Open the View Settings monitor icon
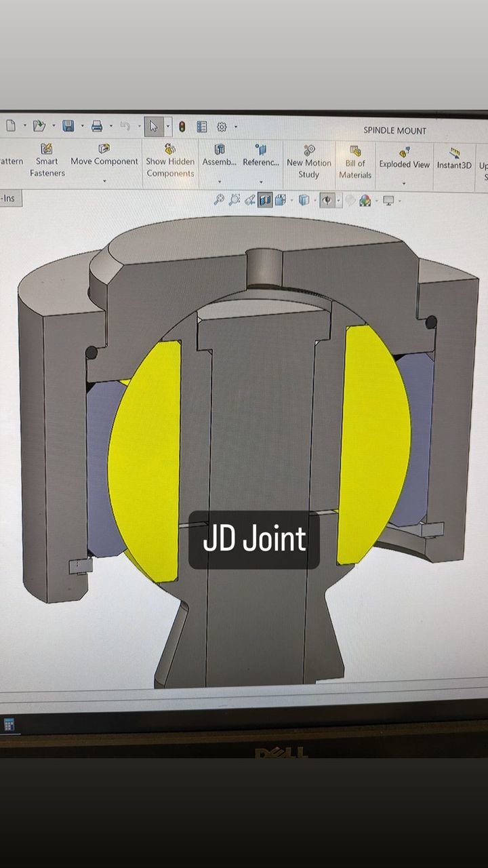The width and height of the screenshot is (488, 868). [x=388, y=200]
